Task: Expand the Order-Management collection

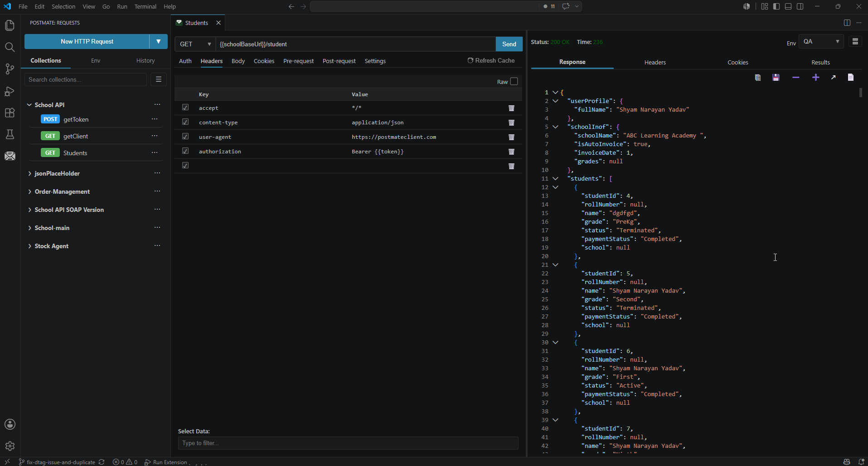Action: 29,192
